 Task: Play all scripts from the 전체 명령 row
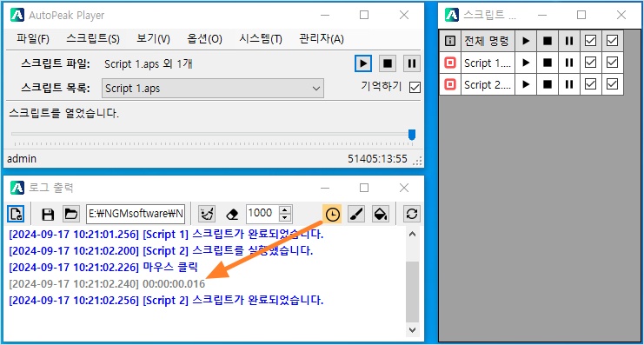(526, 41)
